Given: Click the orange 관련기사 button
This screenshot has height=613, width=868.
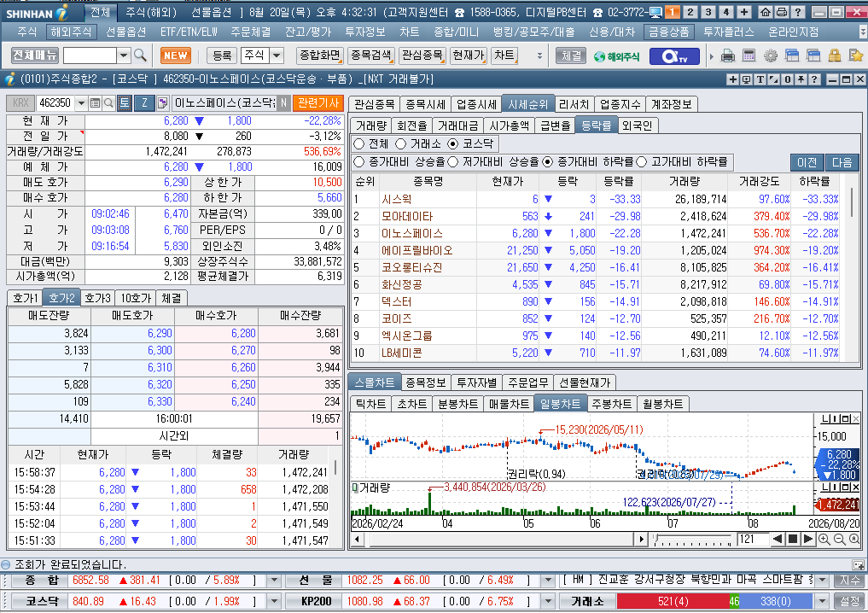Looking at the screenshot, I should (317, 103).
